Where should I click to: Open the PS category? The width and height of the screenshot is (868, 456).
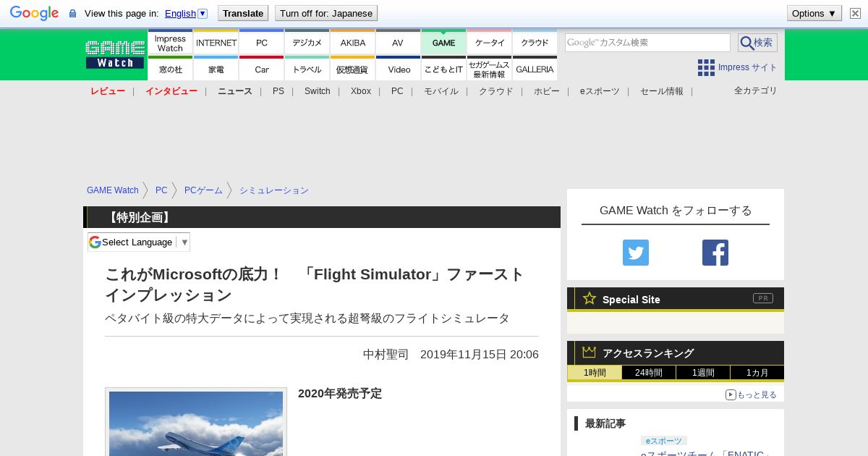point(278,91)
